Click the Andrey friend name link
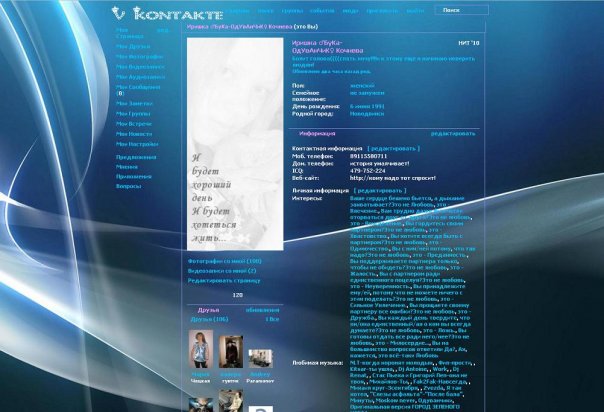Viewport: 604px width, 412px height. click(260, 374)
